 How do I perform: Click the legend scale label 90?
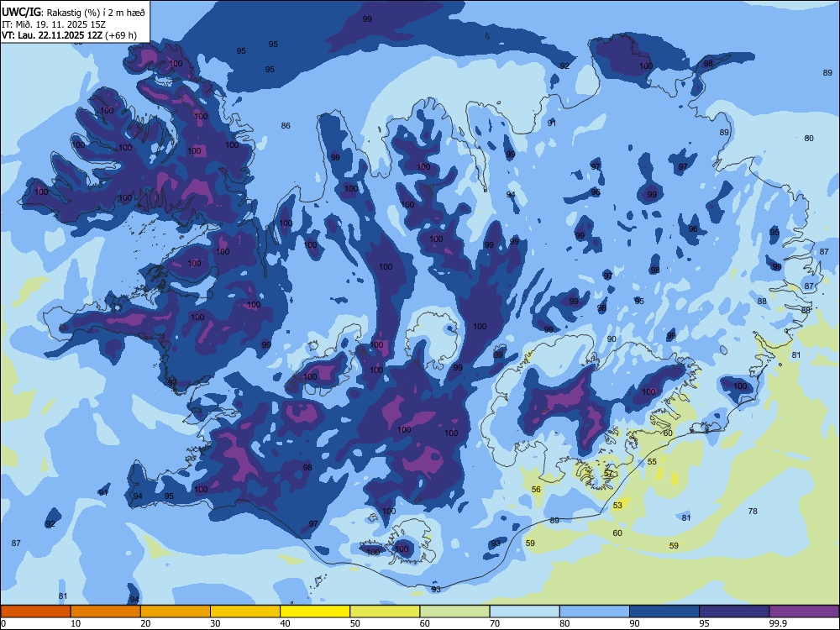pos(634,623)
